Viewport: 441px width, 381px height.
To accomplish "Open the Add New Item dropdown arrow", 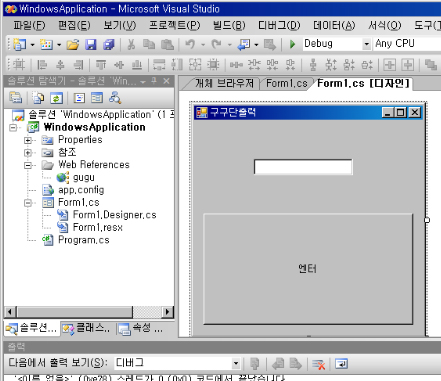I will 59,45.
